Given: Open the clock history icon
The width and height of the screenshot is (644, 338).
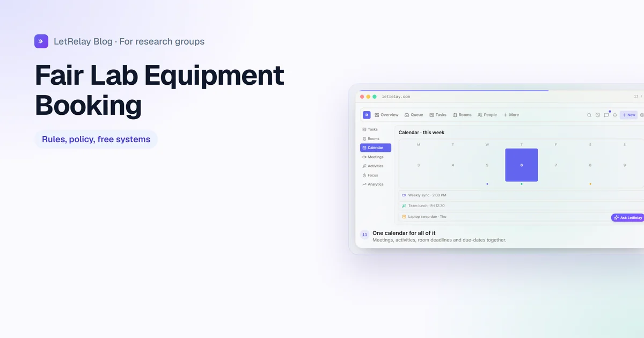Looking at the screenshot, I should pyautogui.click(x=598, y=115).
